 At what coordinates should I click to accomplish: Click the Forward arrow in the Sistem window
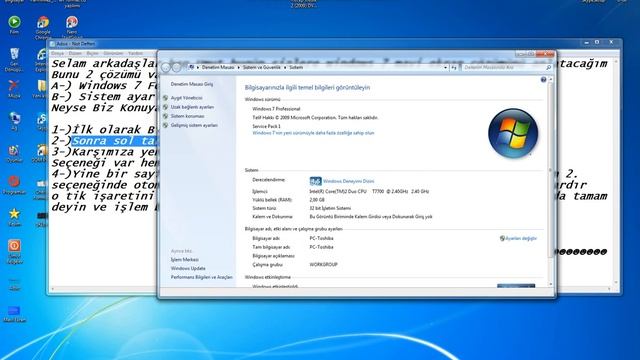tap(176, 67)
